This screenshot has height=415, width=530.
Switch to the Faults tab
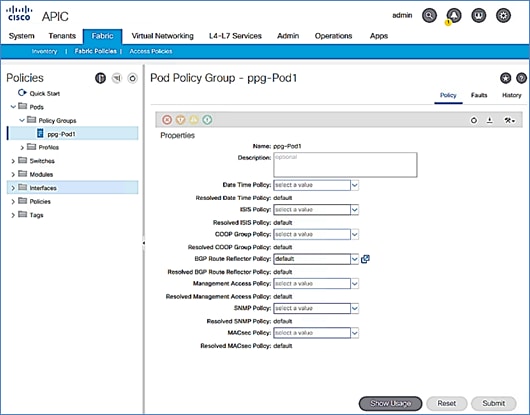pos(479,95)
